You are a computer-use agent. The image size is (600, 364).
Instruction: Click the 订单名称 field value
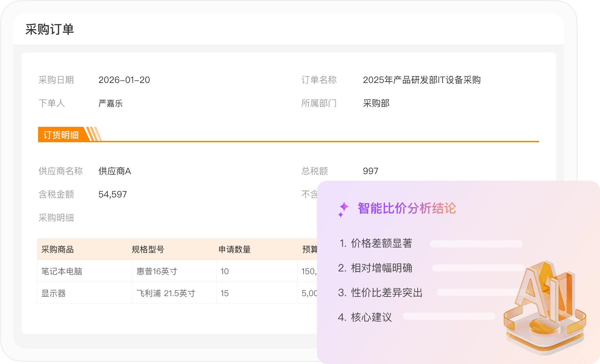(x=421, y=80)
